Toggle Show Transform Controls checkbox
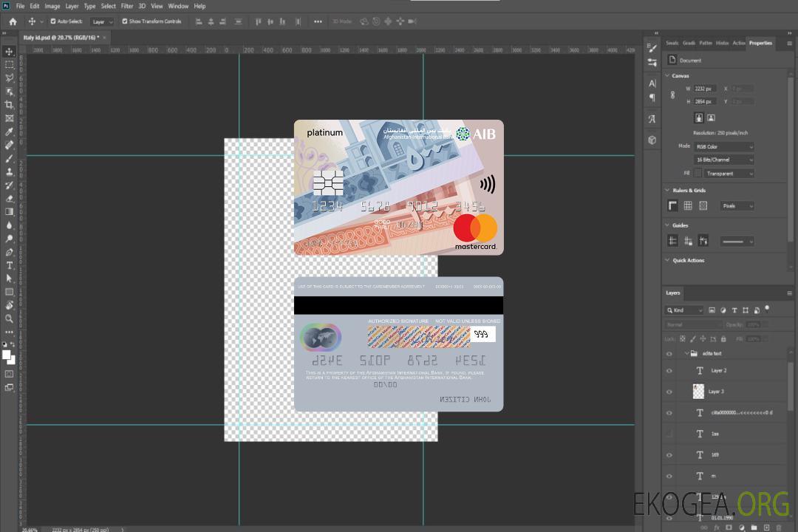This screenshot has height=532, width=798. tap(125, 21)
